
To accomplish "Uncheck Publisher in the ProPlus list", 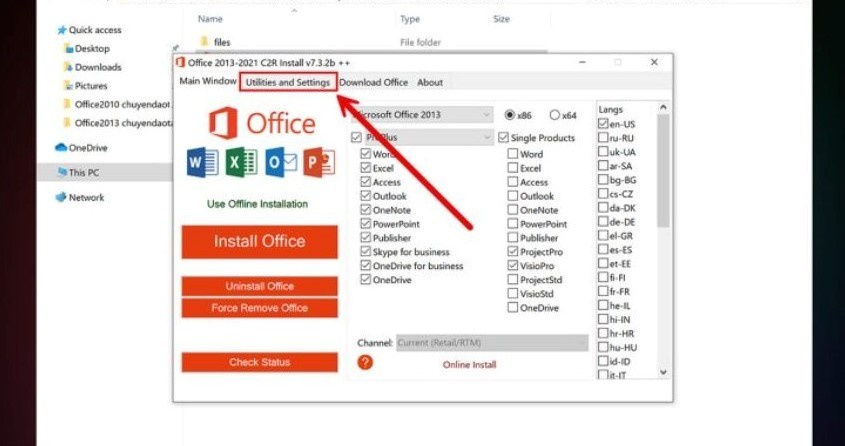I will [365, 238].
